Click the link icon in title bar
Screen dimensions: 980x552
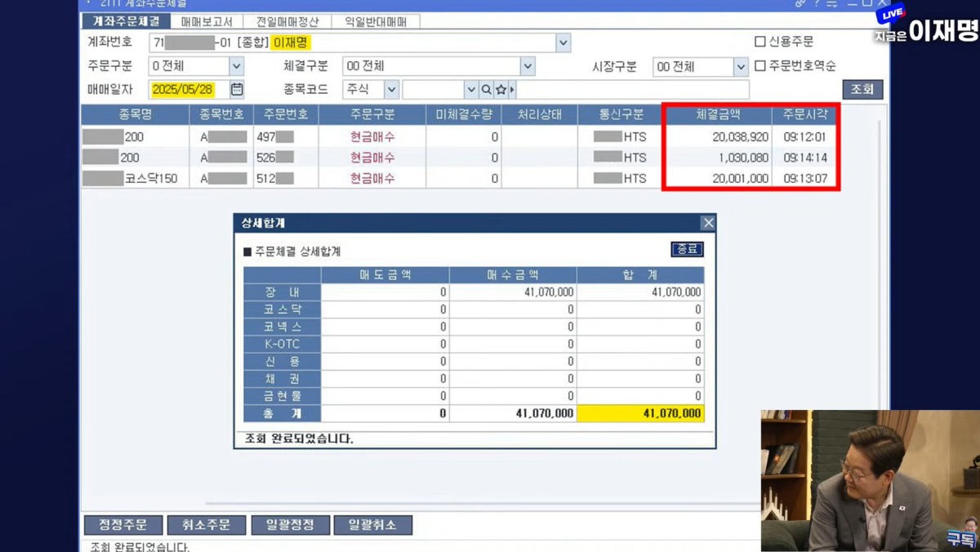point(800,3)
